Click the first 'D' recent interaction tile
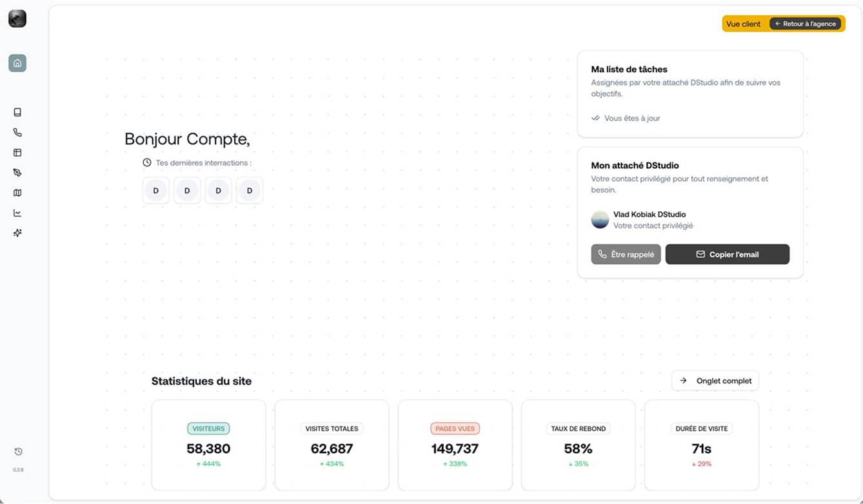 click(x=155, y=191)
